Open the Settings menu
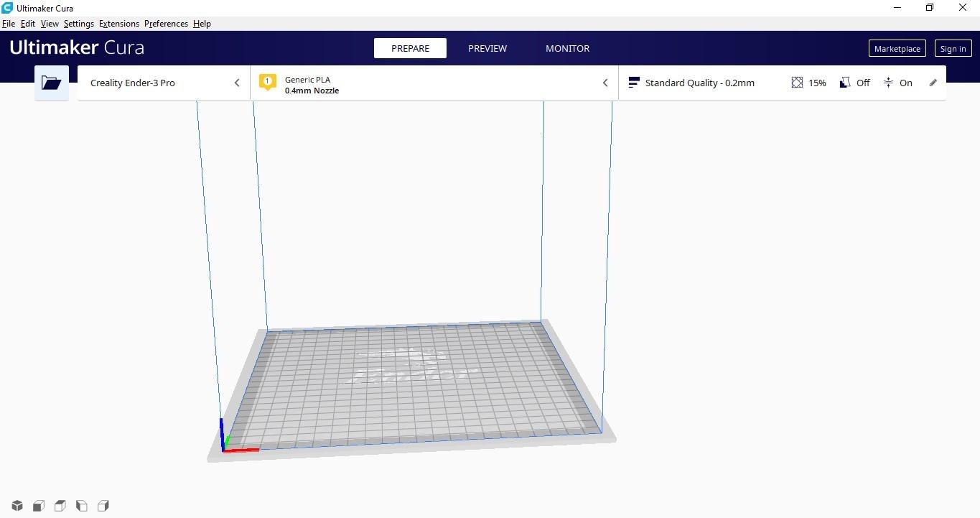 pyautogui.click(x=79, y=24)
